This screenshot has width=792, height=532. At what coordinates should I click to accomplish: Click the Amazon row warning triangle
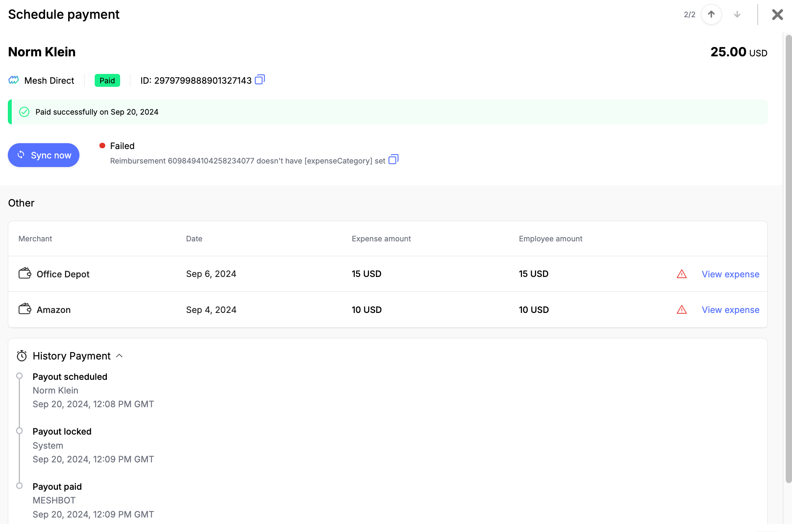(x=682, y=310)
